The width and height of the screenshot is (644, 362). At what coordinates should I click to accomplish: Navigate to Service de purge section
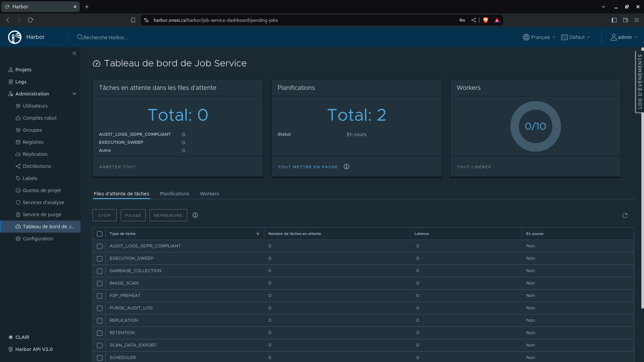[42, 215]
